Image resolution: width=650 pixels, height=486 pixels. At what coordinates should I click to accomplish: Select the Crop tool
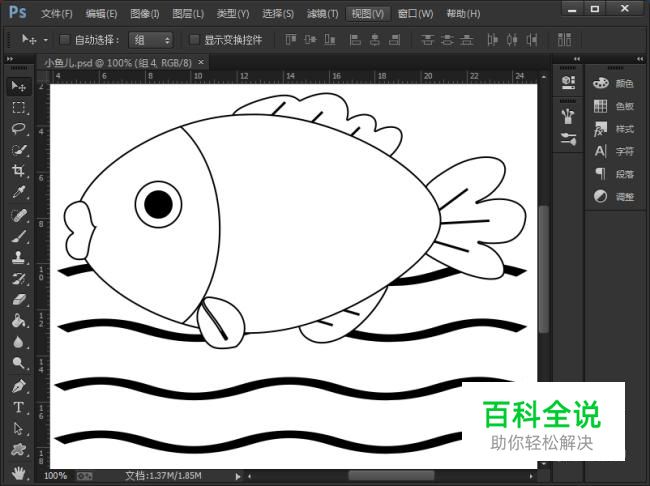pyautogui.click(x=18, y=171)
